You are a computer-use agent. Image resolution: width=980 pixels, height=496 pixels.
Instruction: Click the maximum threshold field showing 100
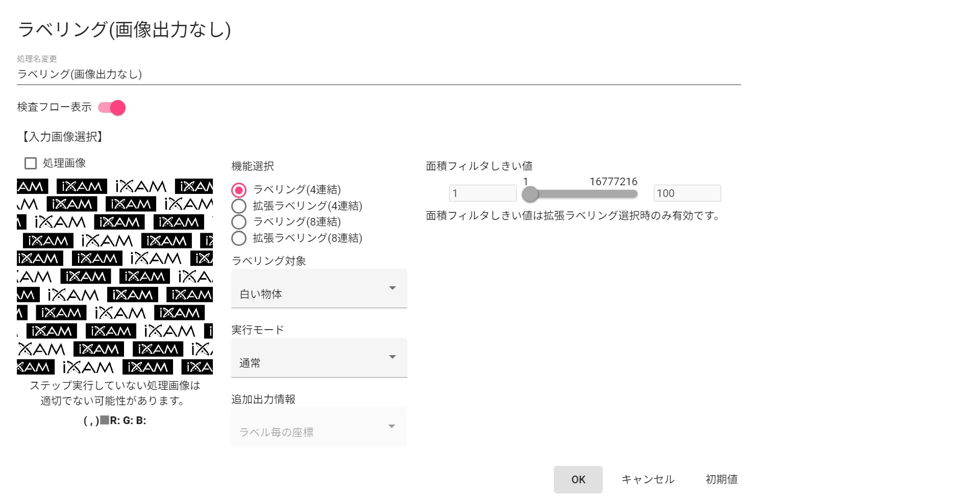tap(687, 193)
